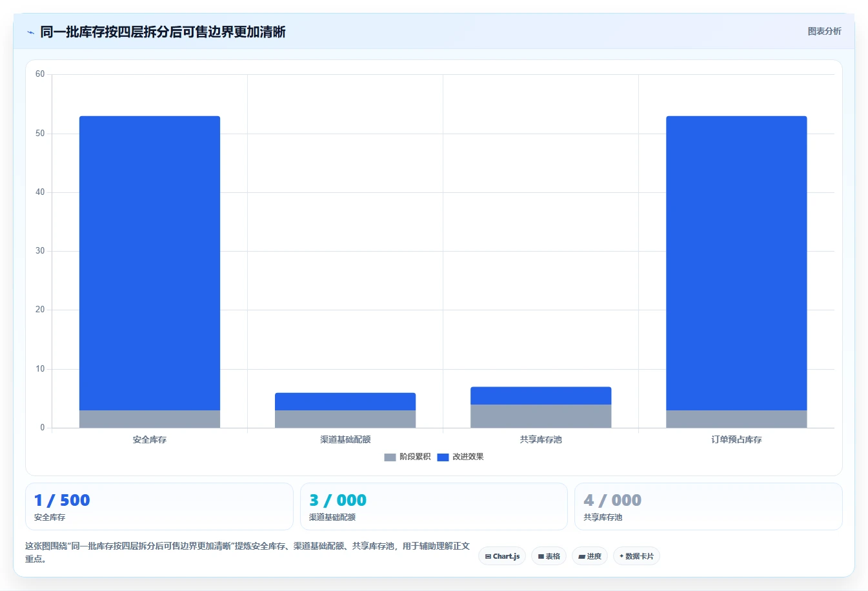Select the gray 安全库存 bar segment
The image size is (868, 591).
[150, 419]
